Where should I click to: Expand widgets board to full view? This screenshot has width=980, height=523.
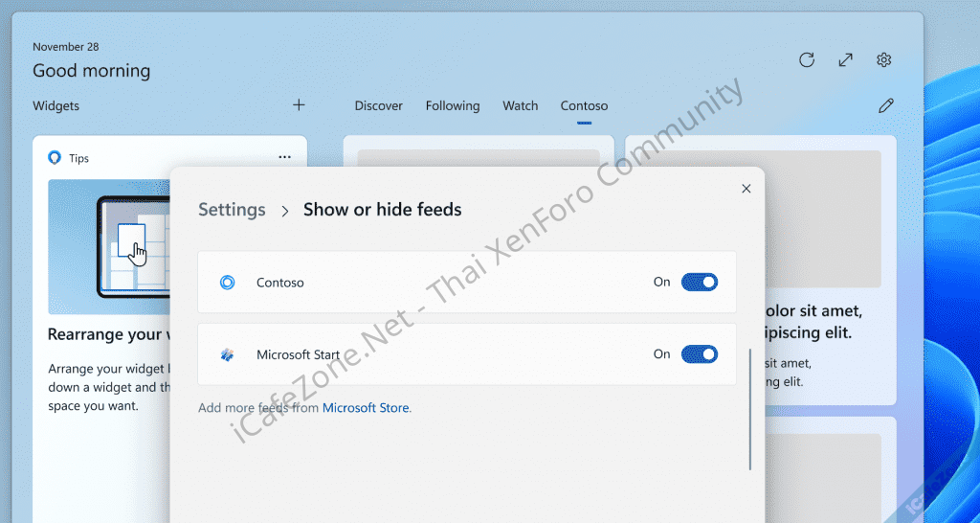click(x=845, y=60)
